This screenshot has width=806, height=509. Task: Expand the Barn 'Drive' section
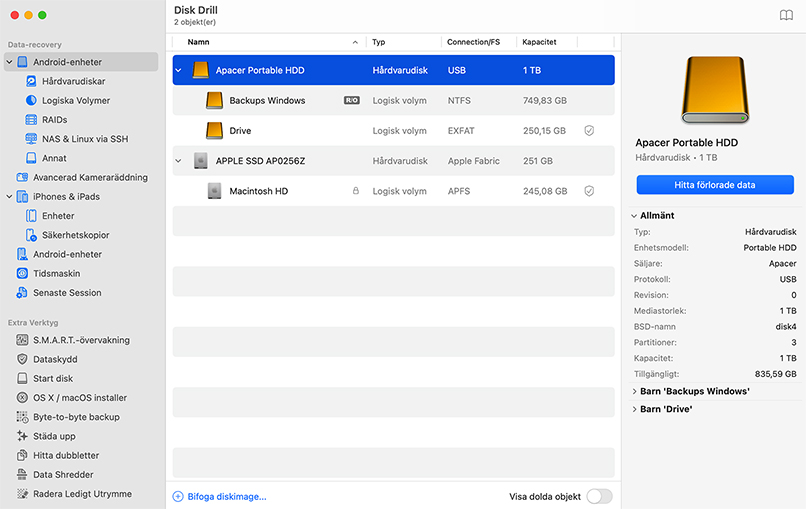click(x=634, y=409)
